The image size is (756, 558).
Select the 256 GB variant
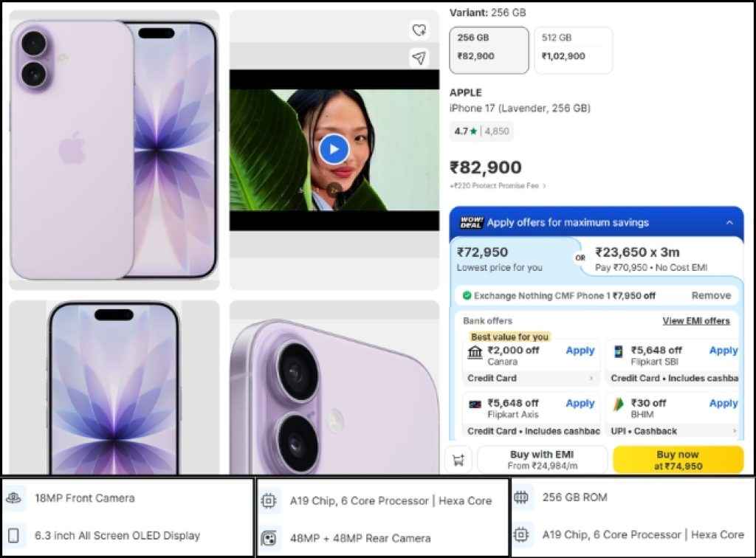pos(489,49)
